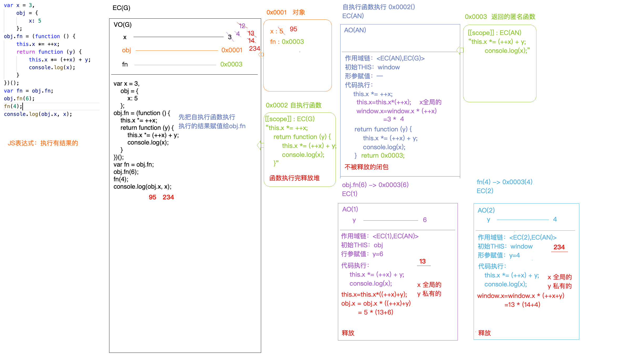
Task: Click the VO(G) label in global box
Action: pyautogui.click(x=123, y=25)
